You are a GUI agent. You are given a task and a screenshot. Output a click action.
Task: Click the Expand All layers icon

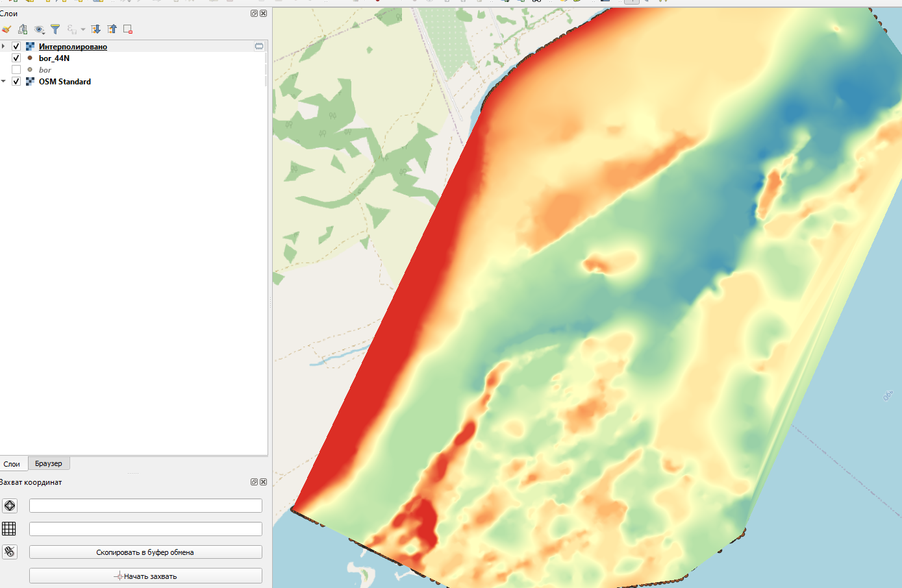click(x=95, y=29)
